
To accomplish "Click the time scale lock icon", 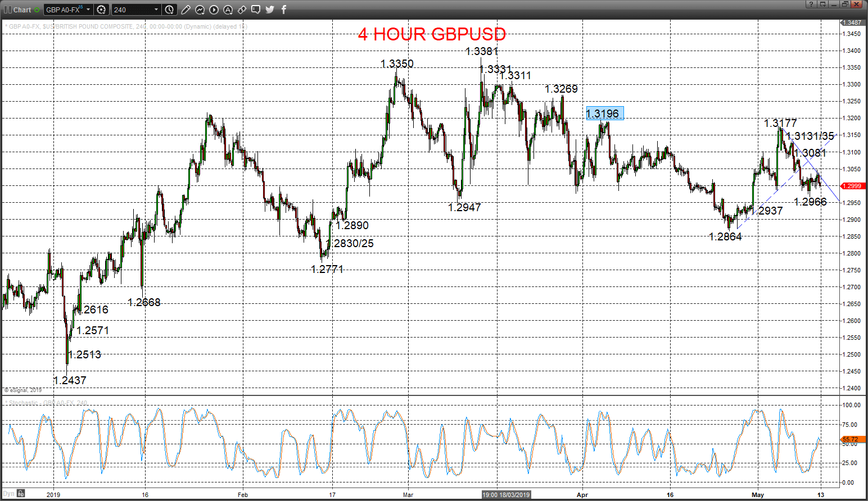I will 21,494.
